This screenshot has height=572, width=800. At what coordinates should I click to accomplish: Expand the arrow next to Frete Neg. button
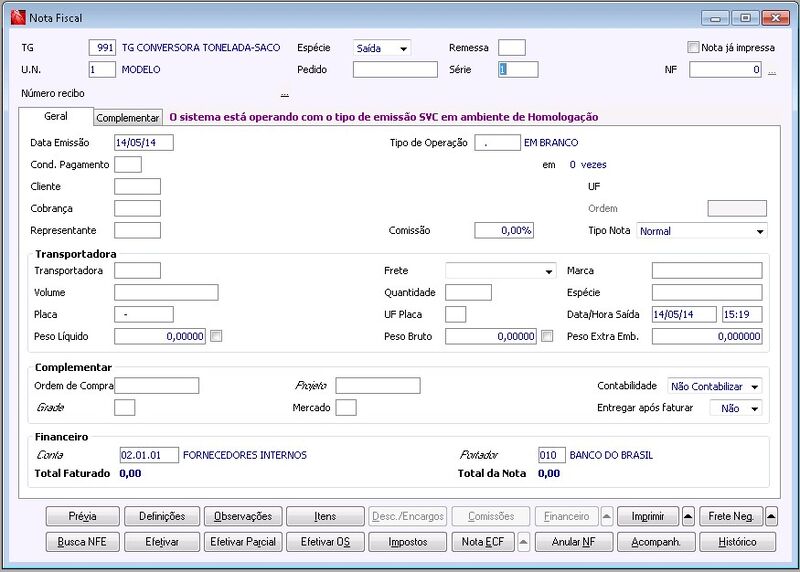pos(771,516)
